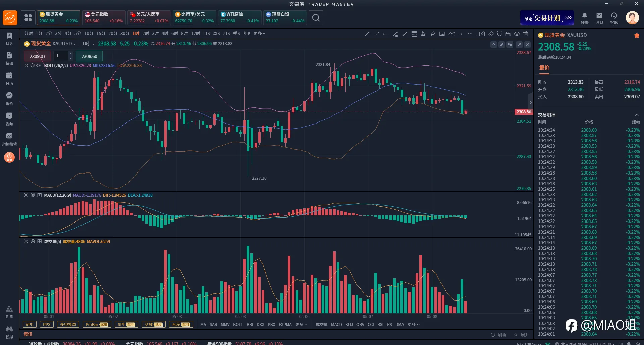Select the 日K timeframe tab
The image size is (644, 345).
coord(207,34)
